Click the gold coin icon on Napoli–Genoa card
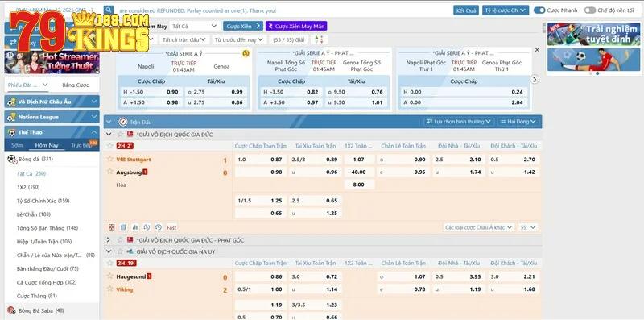 (246, 53)
